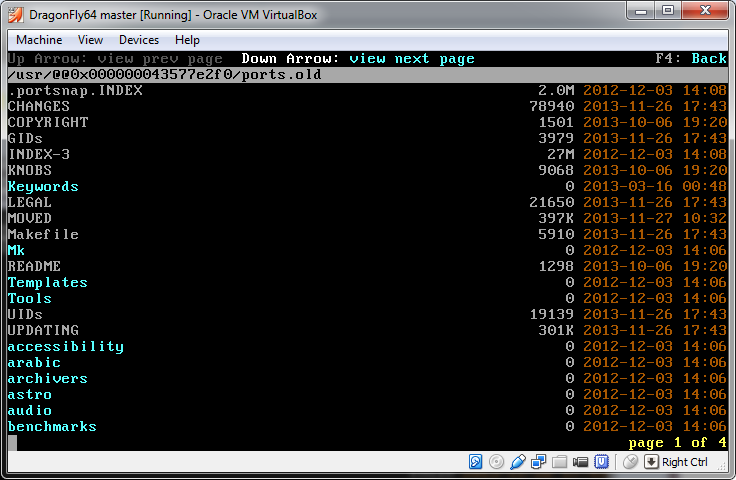The width and height of the screenshot is (736, 480).
Task: Click the keyboard capture arrow icon
Action: (x=651, y=462)
